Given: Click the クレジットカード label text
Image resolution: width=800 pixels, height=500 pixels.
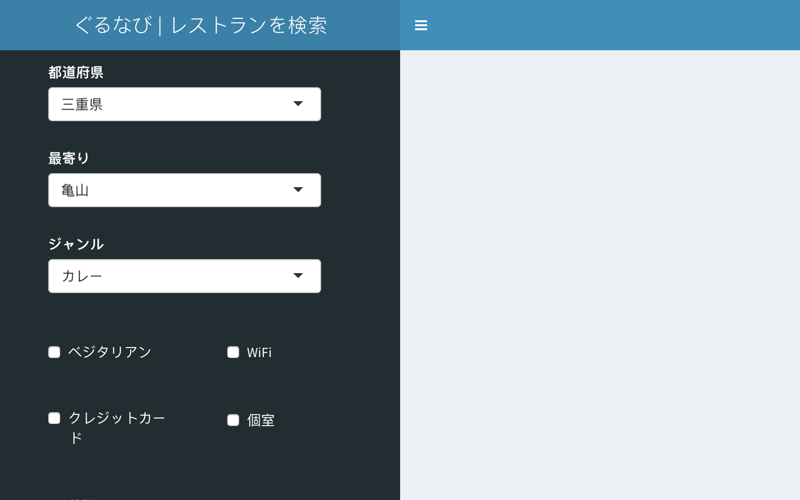Looking at the screenshot, I should click(117, 428).
